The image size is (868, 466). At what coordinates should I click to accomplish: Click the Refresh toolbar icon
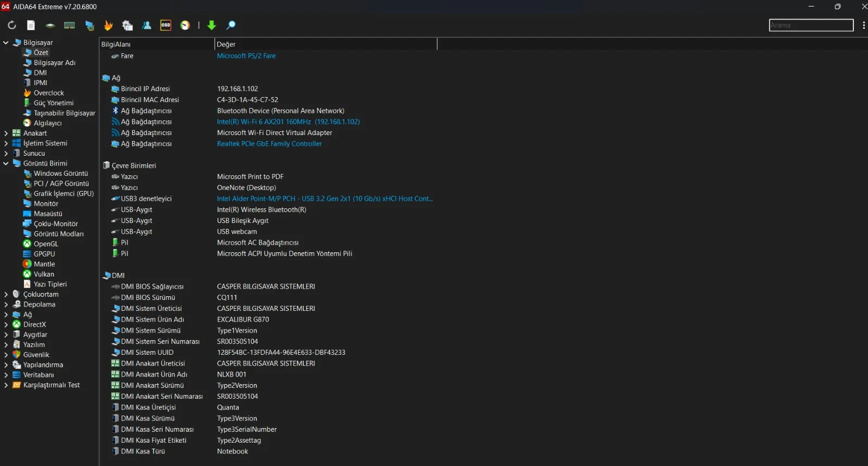11,25
